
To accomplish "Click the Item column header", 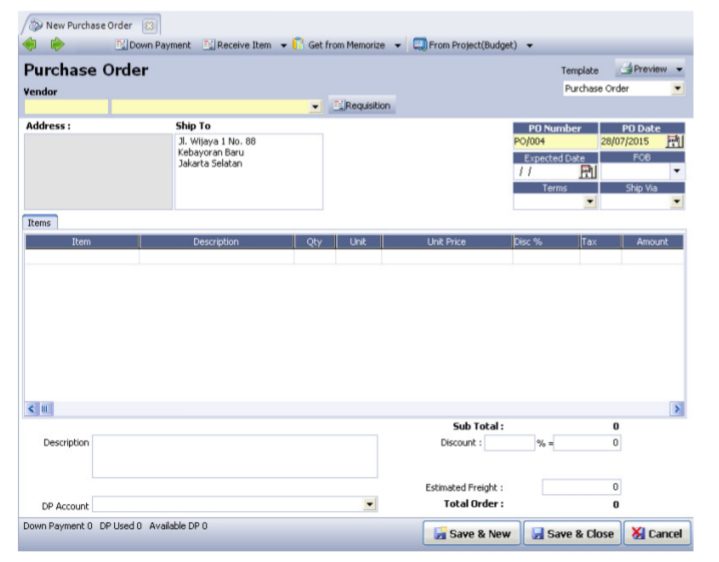I will tap(82, 242).
